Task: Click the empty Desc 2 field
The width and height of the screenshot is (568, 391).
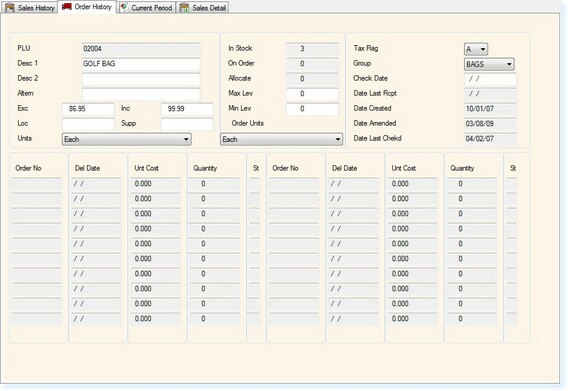Action: [141, 79]
